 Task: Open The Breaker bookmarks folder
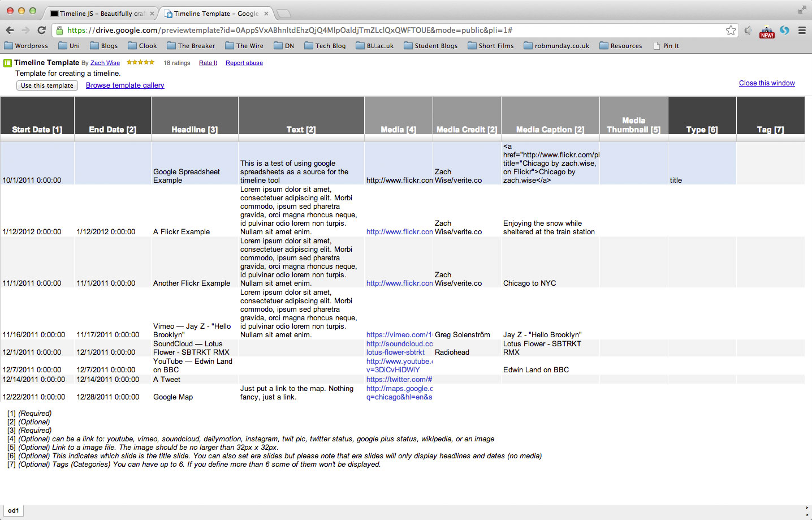(x=191, y=46)
